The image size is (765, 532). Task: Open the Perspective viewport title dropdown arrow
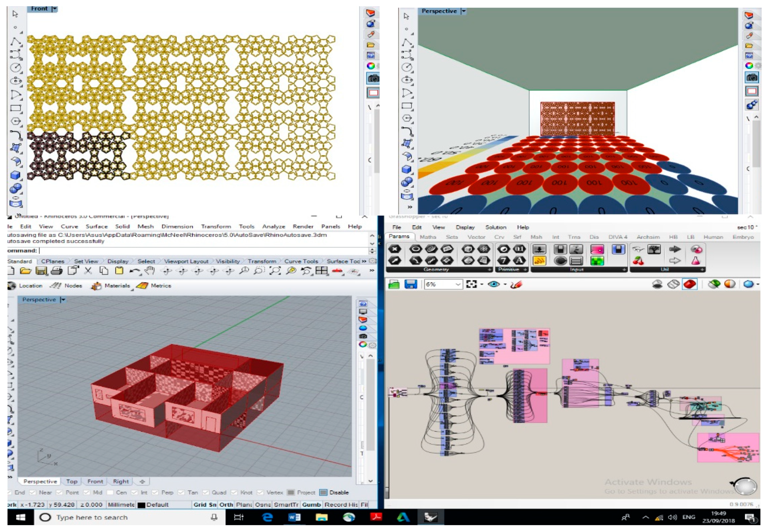pos(63,300)
